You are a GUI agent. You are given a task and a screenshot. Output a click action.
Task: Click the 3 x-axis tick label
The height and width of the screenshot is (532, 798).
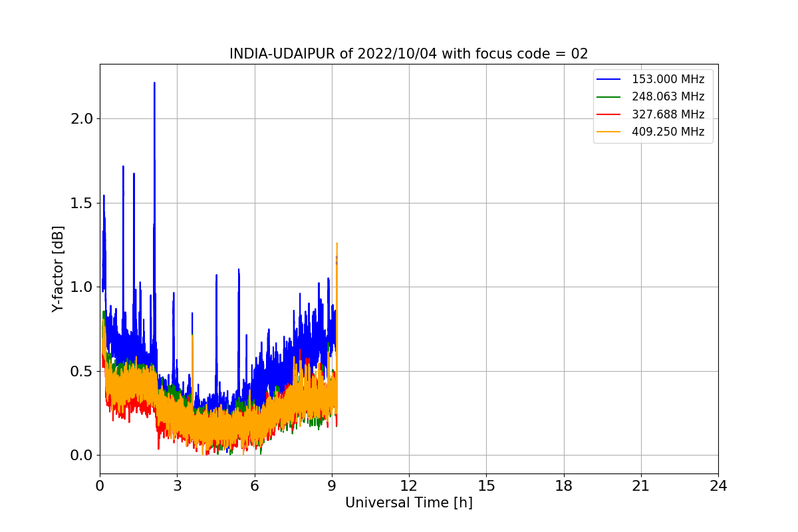point(177,486)
